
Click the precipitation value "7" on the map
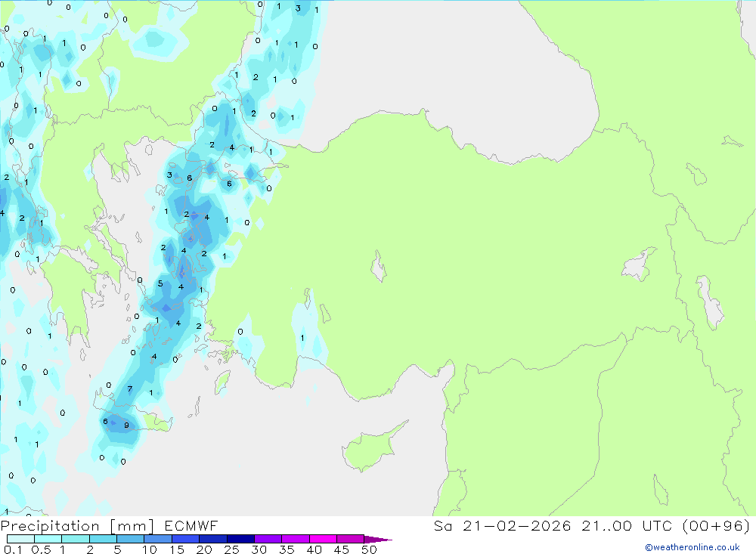pyautogui.click(x=130, y=388)
